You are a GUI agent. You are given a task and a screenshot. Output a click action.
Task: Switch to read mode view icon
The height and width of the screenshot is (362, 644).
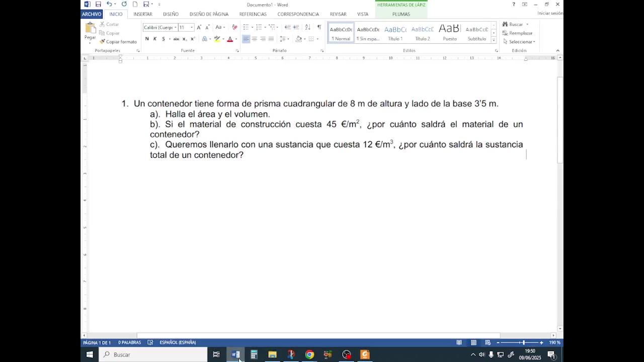pyautogui.click(x=459, y=342)
